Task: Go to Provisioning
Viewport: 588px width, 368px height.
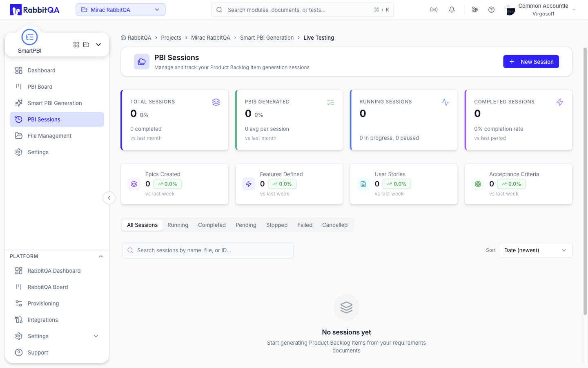Action: [x=57, y=303]
